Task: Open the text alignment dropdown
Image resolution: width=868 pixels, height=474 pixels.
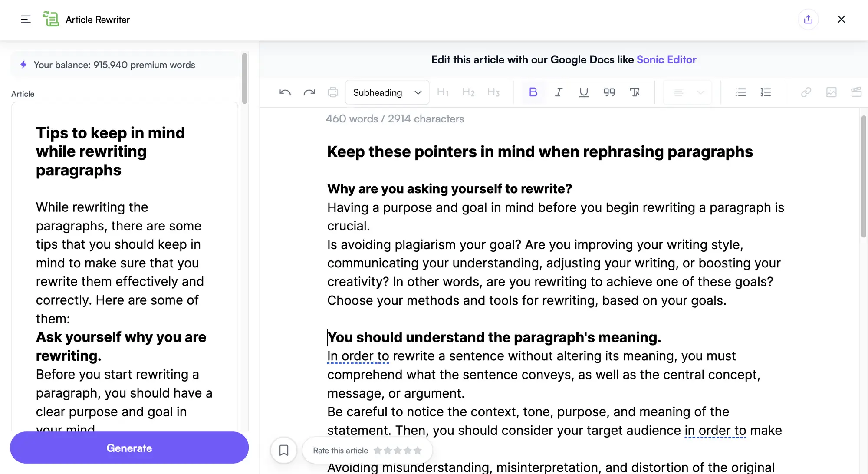Action: pyautogui.click(x=687, y=92)
